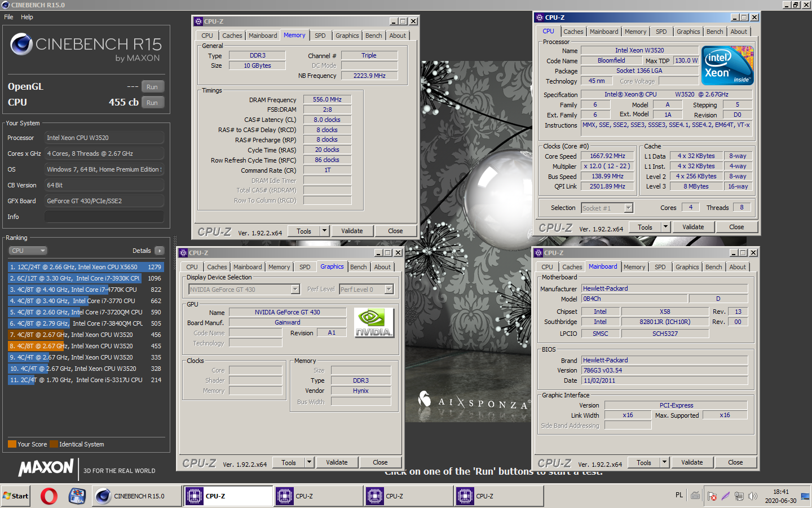Open the CPU ranking type dropdown
The image size is (812, 508).
(x=28, y=251)
